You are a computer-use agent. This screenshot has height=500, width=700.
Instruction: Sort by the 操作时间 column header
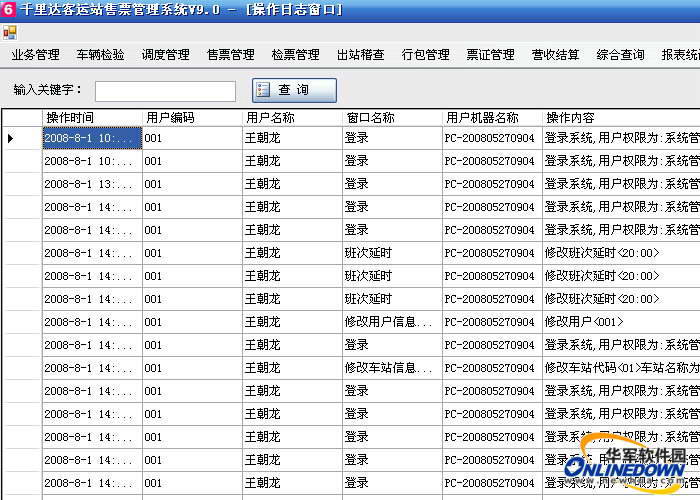[x=92, y=118]
